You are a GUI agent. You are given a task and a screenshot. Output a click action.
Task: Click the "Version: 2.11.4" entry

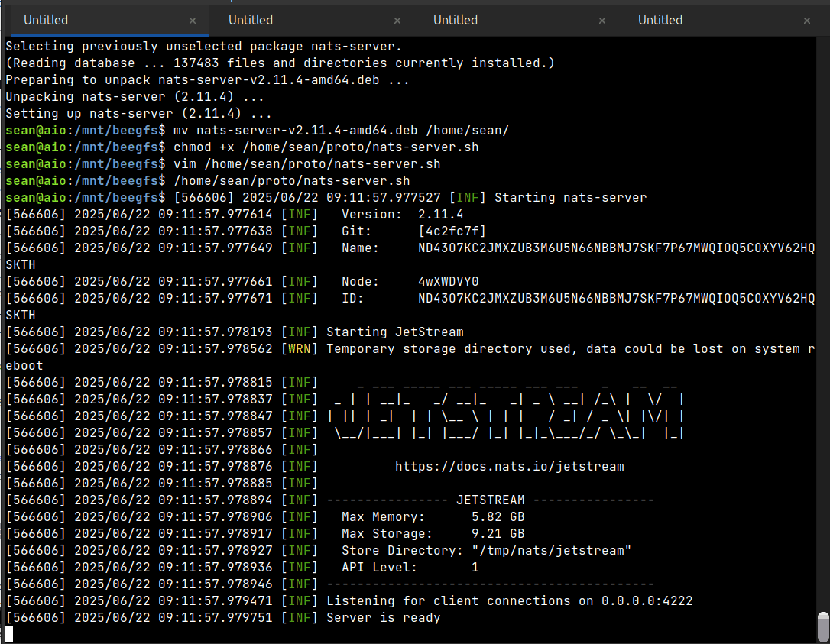[x=402, y=215]
